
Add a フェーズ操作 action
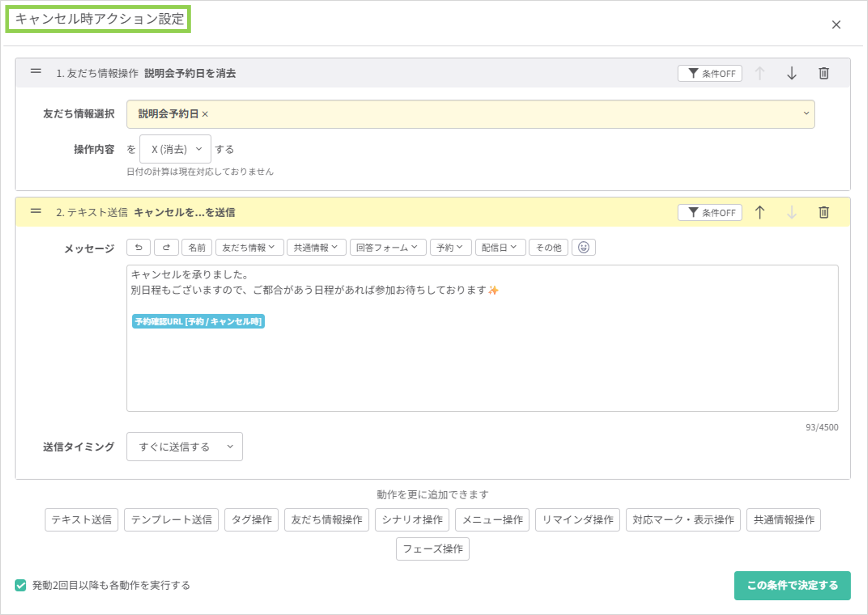[x=433, y=549]
